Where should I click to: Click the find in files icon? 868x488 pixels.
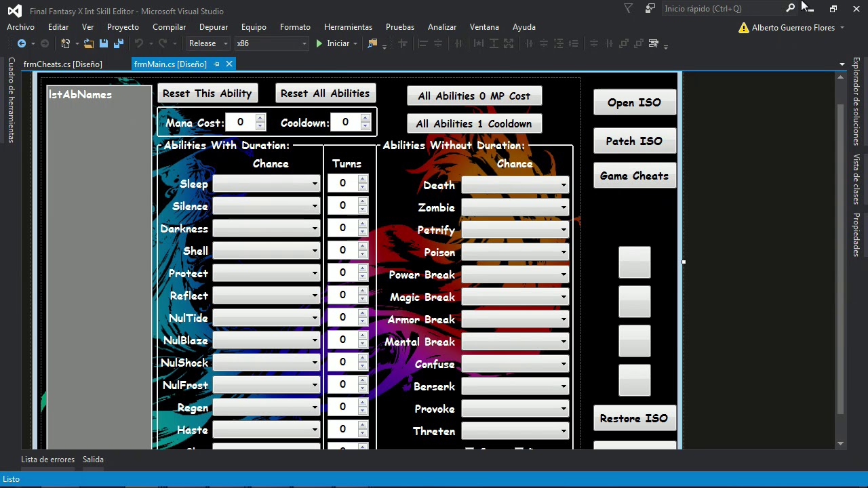372,43
